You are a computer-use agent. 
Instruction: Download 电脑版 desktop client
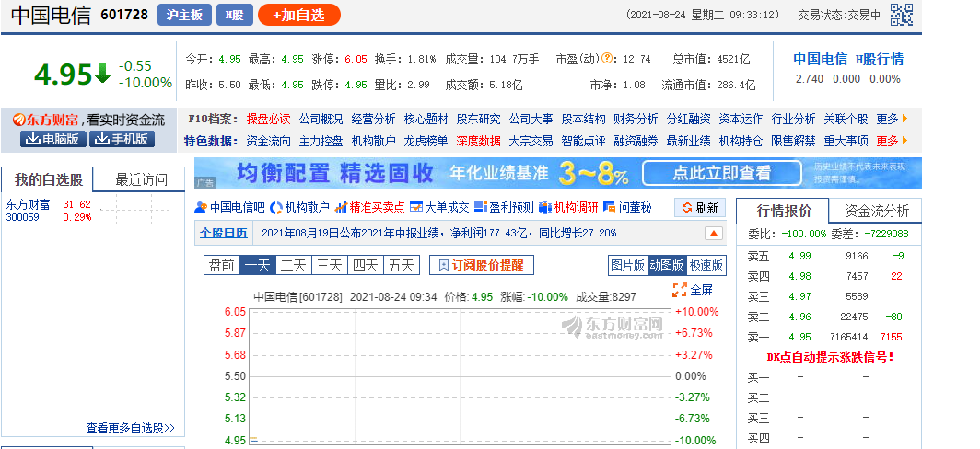pos(53,139)
